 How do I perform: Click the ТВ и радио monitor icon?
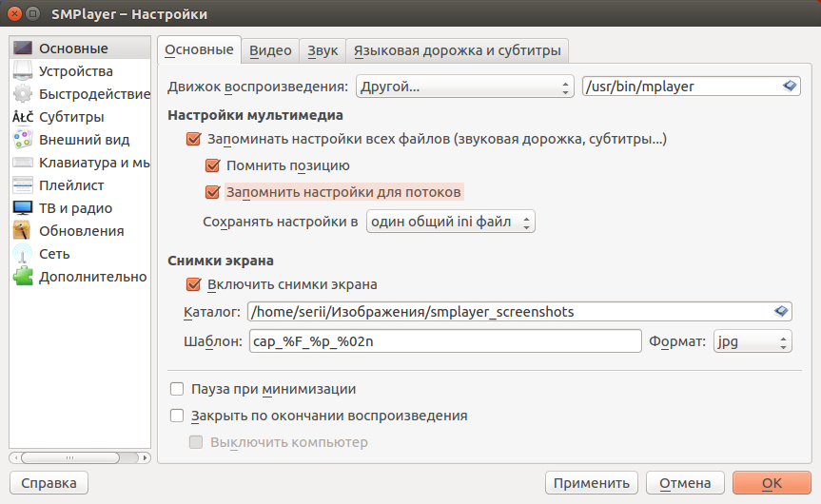(x=23, y=207)
